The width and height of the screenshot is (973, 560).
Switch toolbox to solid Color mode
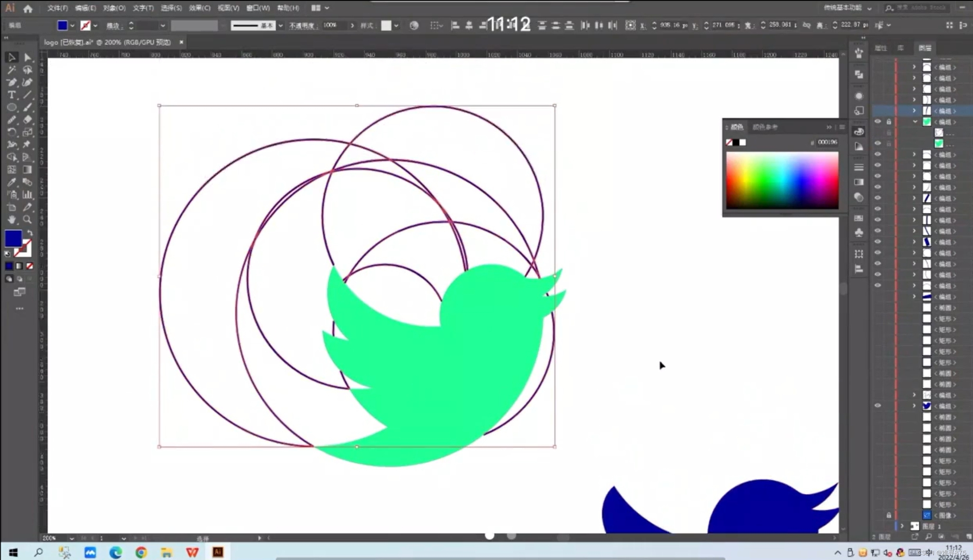click(9, 266)
